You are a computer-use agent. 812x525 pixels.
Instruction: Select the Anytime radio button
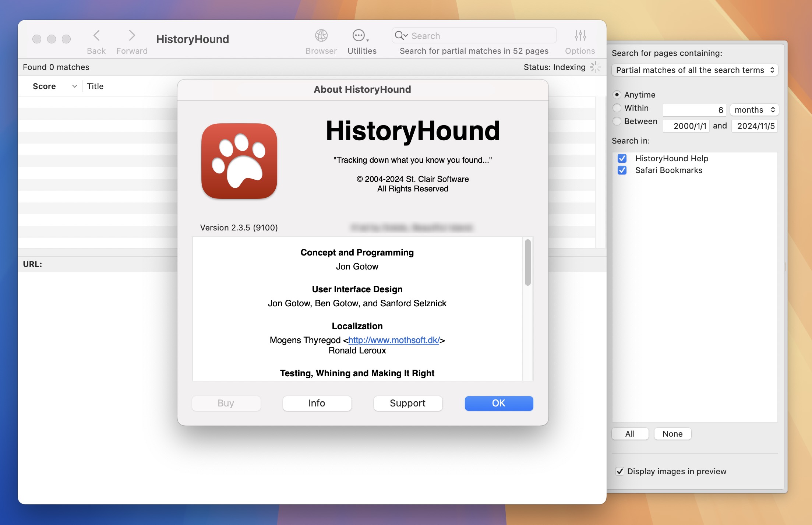(x=617, y=95)
